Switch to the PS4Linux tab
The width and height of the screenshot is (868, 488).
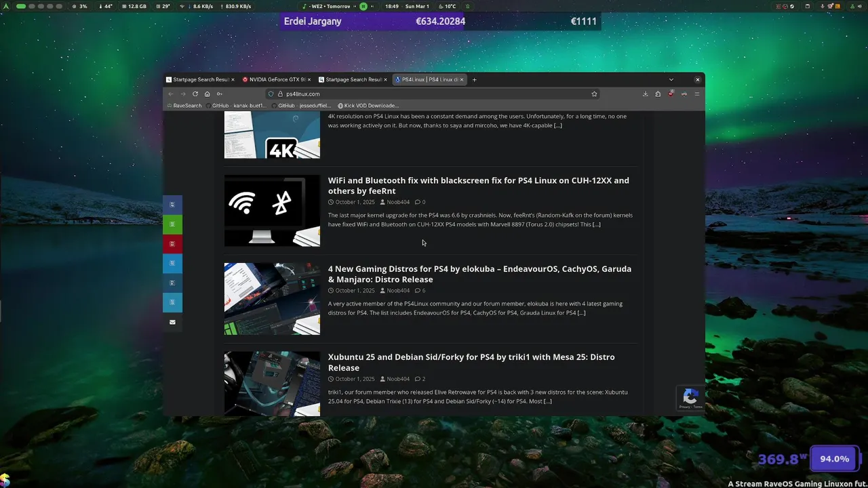(430, 79)
